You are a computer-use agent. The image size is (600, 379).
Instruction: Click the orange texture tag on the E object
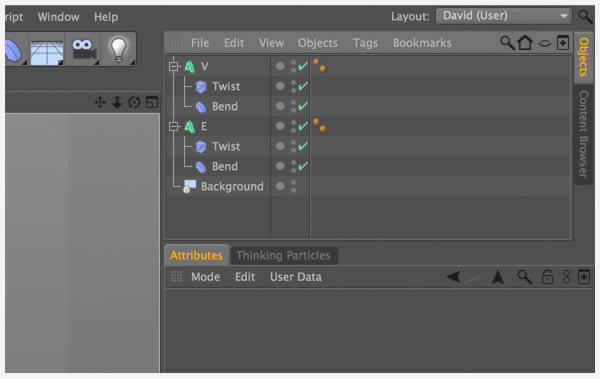320,125
